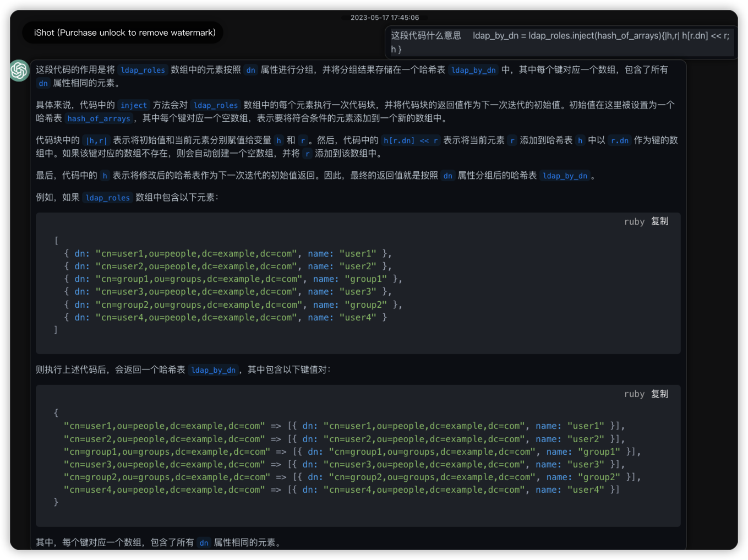Click the 2023-05-17 17:45:06 timestamp

point(385,18)
